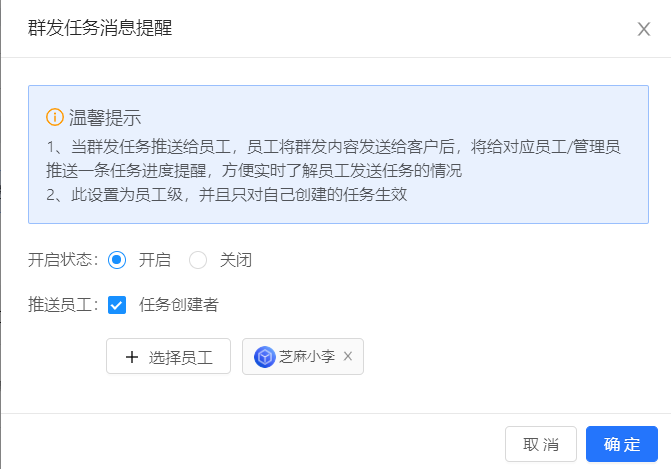Click the plus icon in 选择员工
671x469 pixels.
[132, 357]
